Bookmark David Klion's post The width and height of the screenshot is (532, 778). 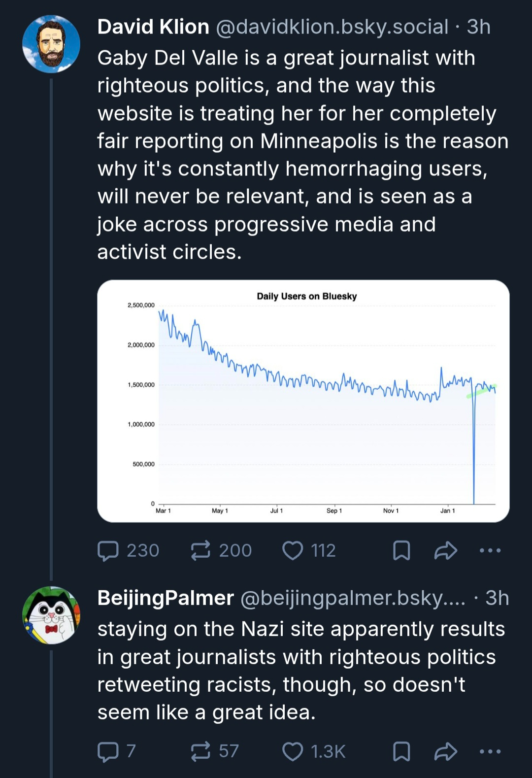401,550
